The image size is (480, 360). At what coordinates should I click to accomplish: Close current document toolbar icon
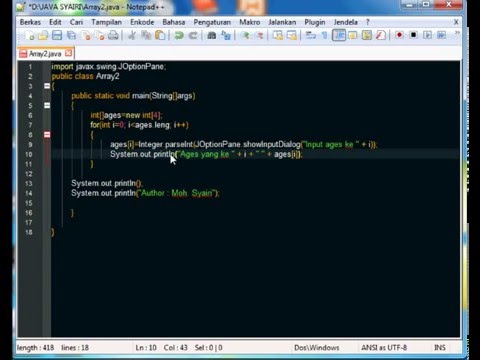[86, 35]
